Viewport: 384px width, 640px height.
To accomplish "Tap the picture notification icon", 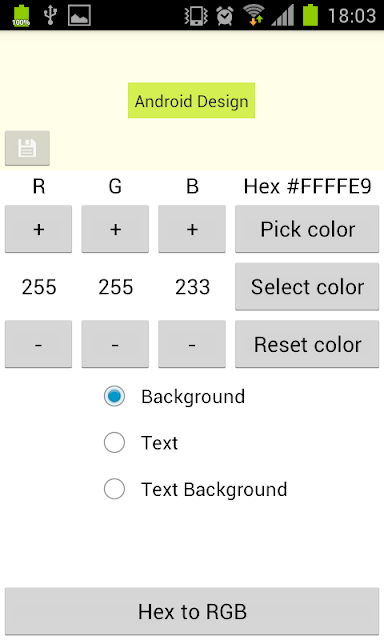I will point(79,16).
